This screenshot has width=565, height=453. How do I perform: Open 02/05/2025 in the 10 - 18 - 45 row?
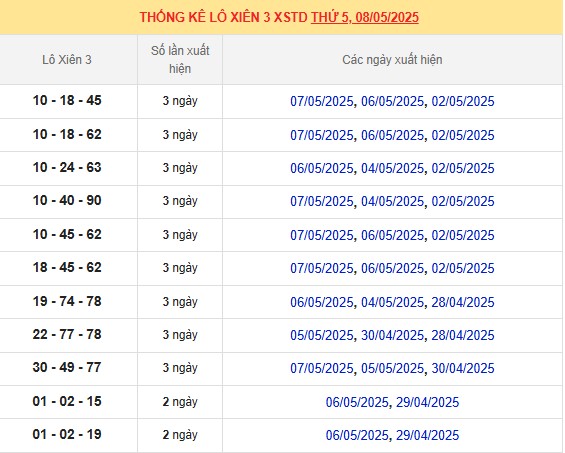click(x=463, y=101)
